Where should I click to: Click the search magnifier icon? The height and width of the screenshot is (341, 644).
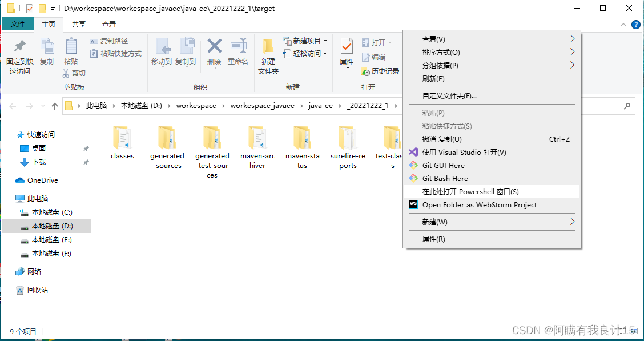[627, 106]
